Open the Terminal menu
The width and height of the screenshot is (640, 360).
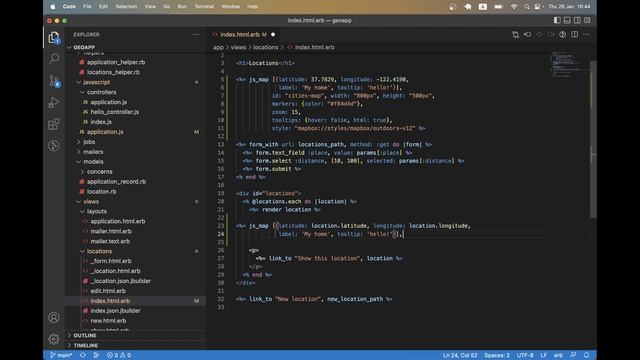coord(204,7)
